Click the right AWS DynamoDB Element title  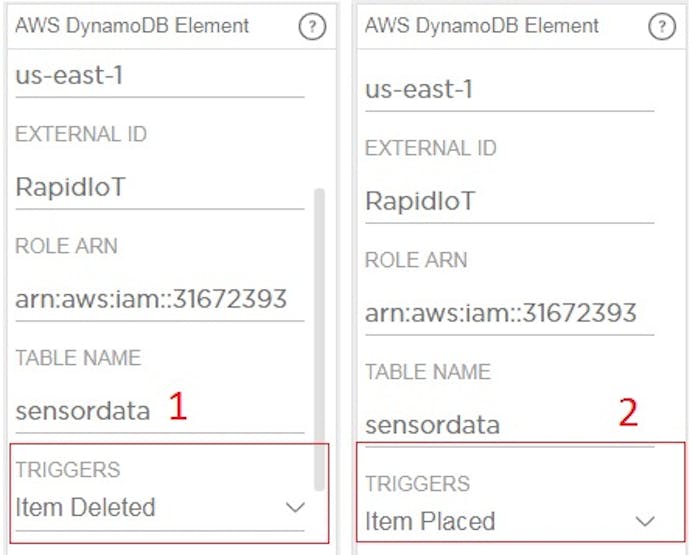[481, 26]
